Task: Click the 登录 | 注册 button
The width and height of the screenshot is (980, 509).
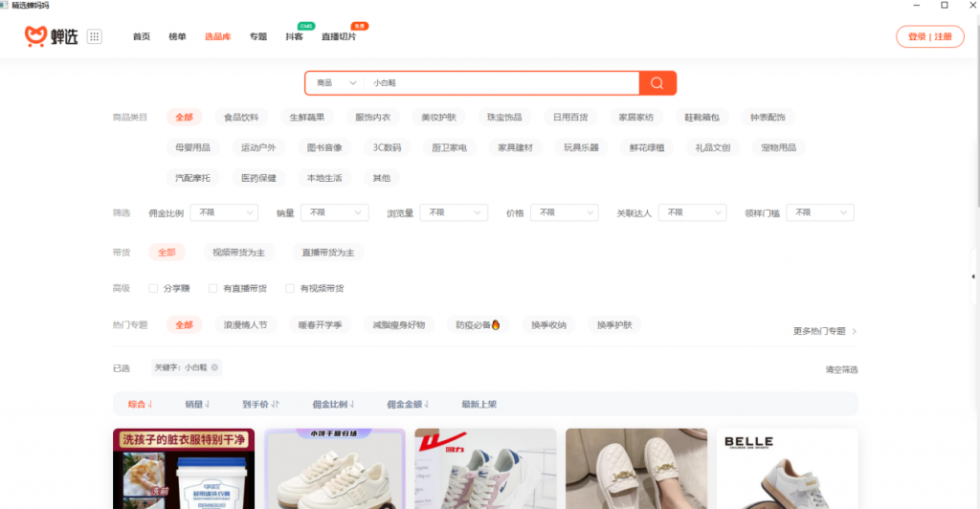Action: coord(930,37)
